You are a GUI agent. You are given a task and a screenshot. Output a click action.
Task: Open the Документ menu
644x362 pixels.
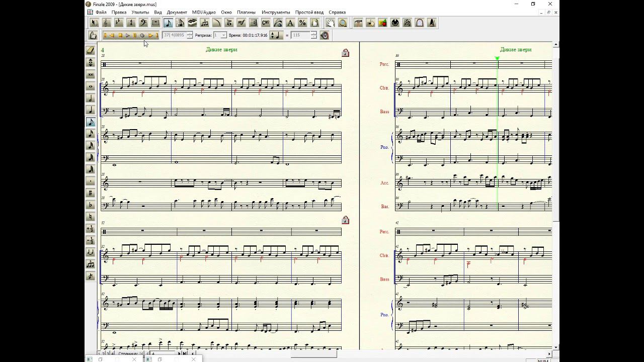pos(177,12)
